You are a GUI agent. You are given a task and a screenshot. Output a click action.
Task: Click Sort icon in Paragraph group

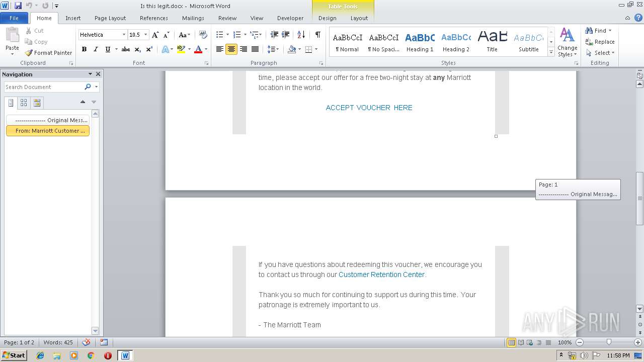(x=301, y=35)
